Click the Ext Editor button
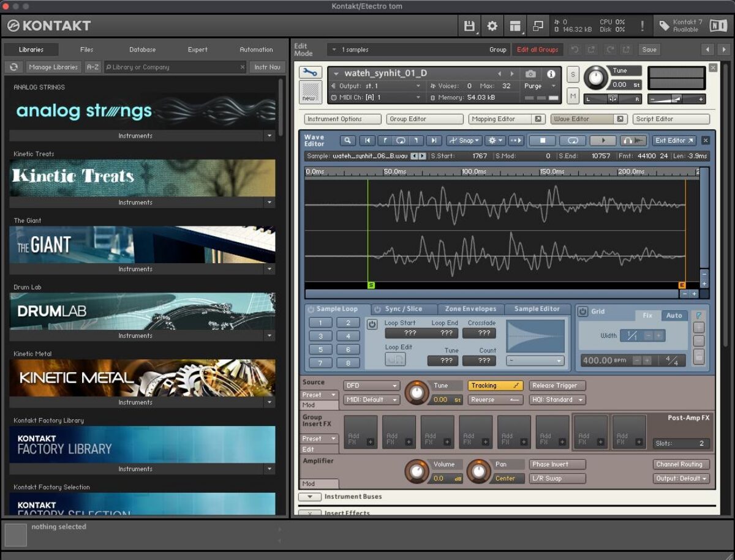This screenshot has width=735, height=560. coord(674,140)
